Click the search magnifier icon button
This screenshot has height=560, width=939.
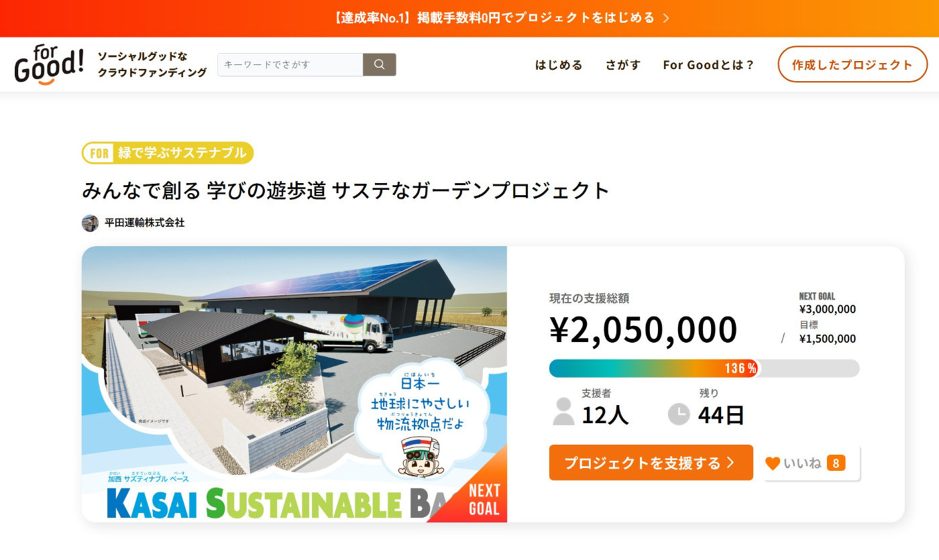379,64
